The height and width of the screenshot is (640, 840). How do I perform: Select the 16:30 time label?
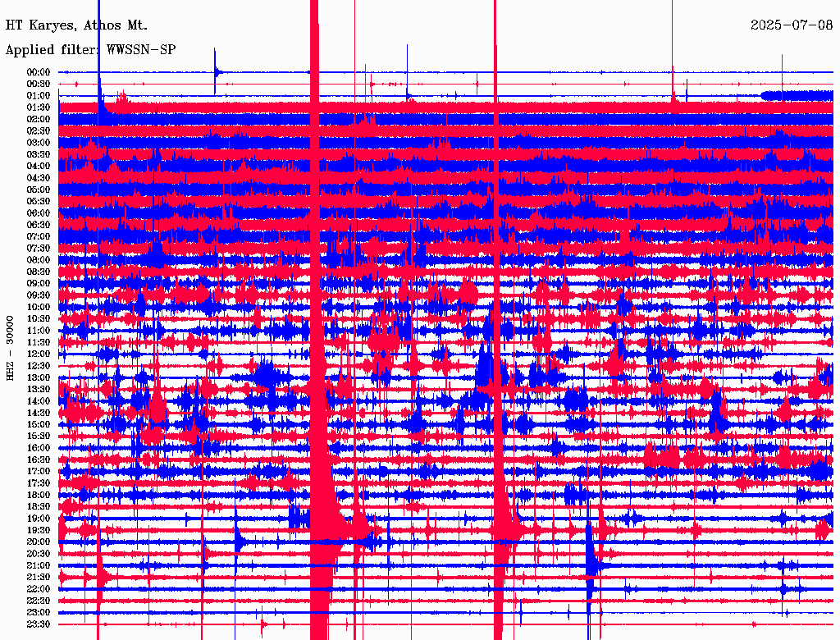pos(39,460)
